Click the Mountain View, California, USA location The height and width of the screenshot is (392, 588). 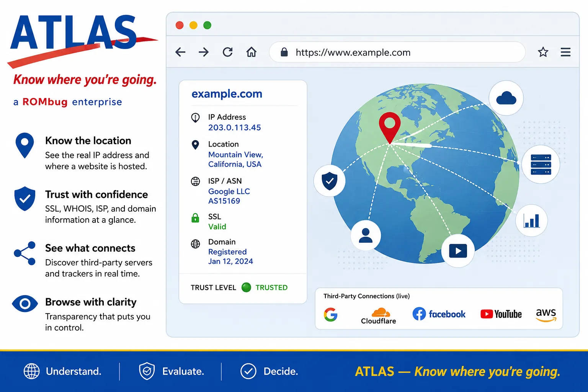point(235,159)
